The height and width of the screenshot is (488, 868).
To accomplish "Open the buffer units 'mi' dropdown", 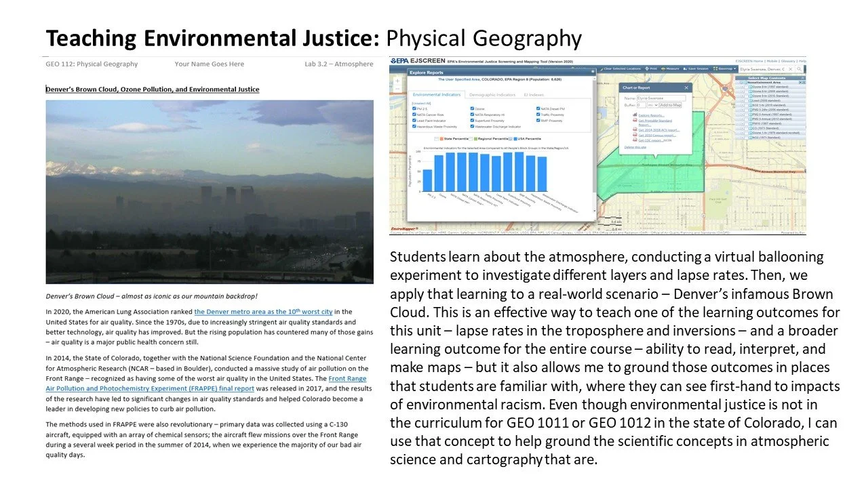I will coord(652,105).
